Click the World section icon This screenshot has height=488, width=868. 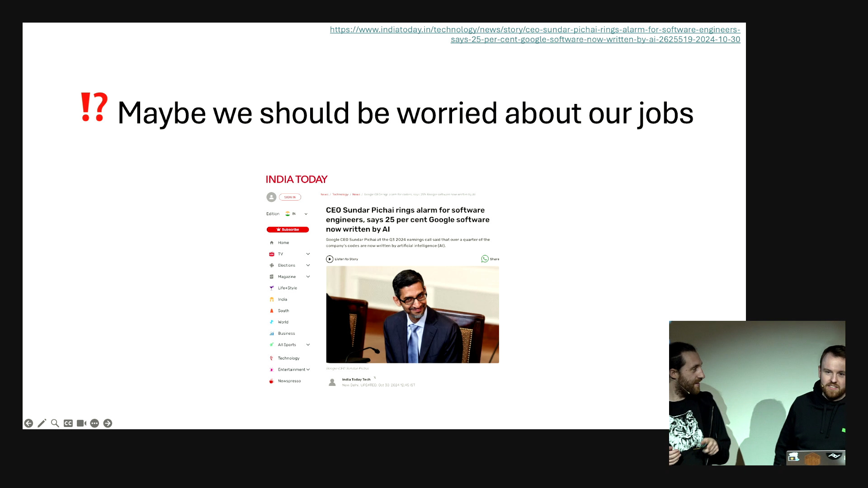(x=272, y=322)
